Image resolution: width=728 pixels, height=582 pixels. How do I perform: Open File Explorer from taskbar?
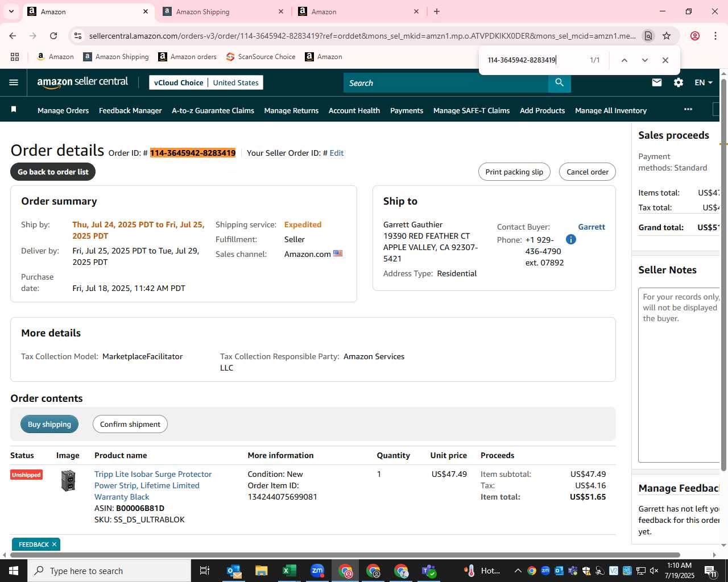click(x=261, y=571)
